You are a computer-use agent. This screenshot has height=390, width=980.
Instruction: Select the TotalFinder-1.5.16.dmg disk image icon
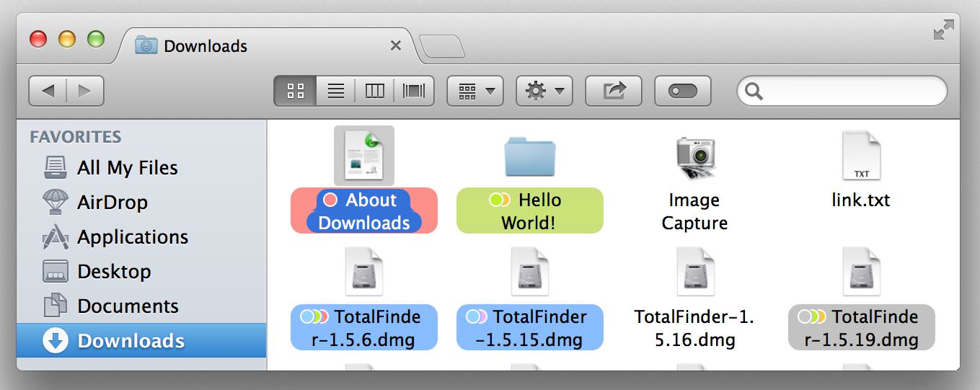pos(695,271)
